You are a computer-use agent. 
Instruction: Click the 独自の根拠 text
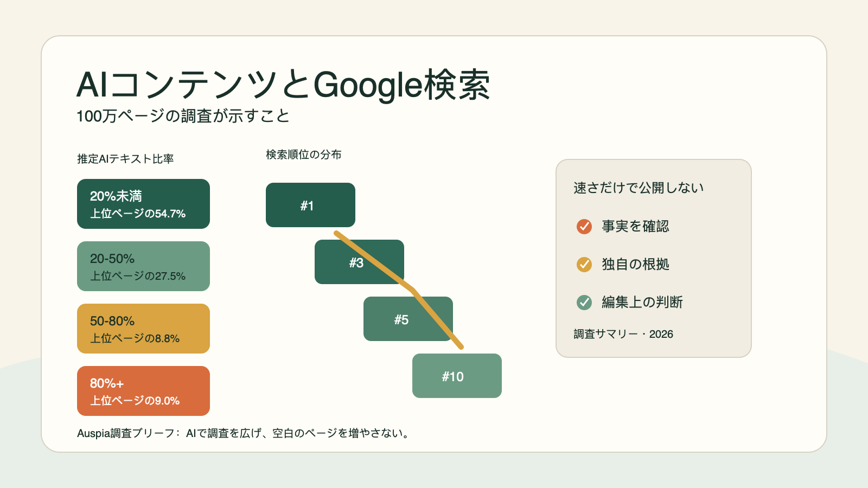[635, 264]
